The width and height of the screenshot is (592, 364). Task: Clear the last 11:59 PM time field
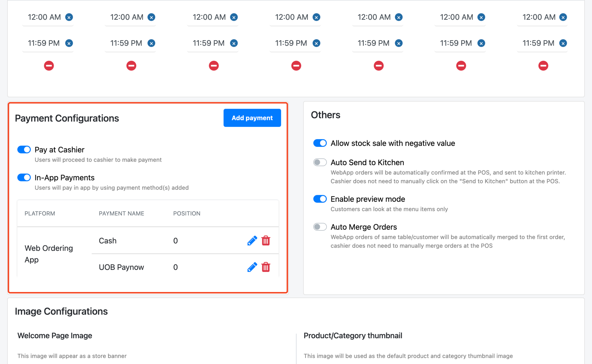563,43
